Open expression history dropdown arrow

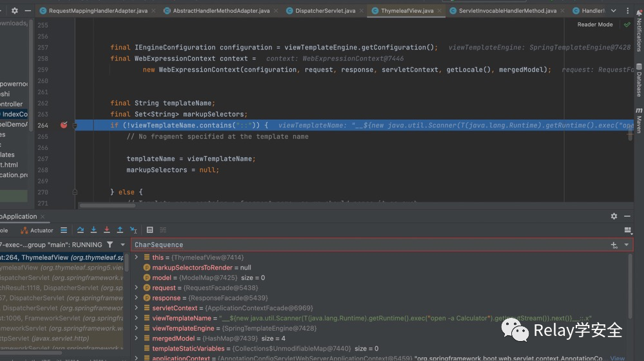pyautogui.click(x=627, y=245)
